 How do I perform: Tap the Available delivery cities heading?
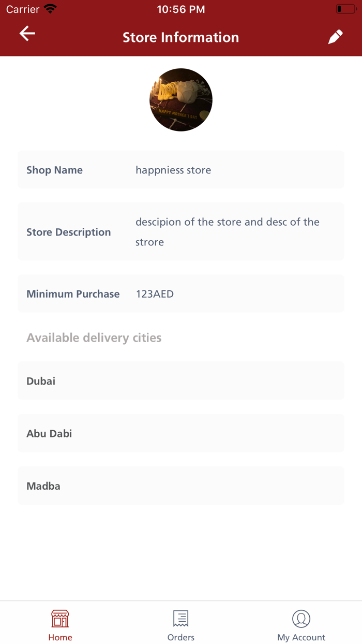(94, 338)
